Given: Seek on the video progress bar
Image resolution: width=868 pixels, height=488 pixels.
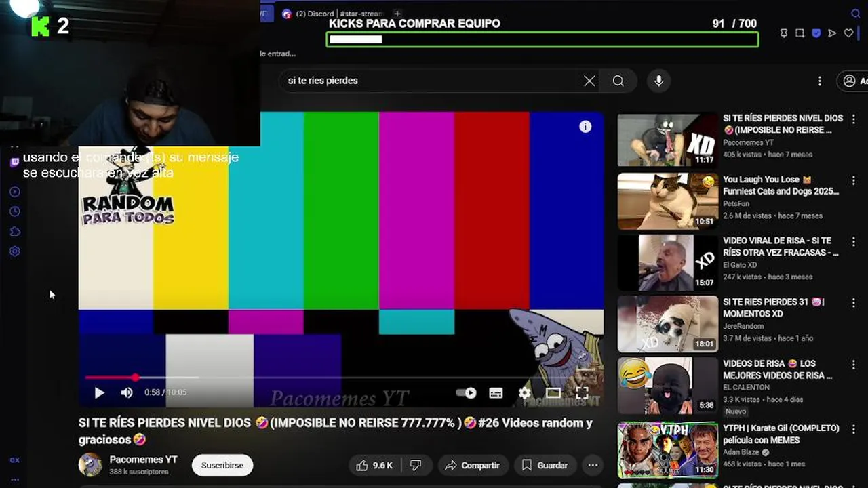Looking at the screenshot, I should point(340,378).
